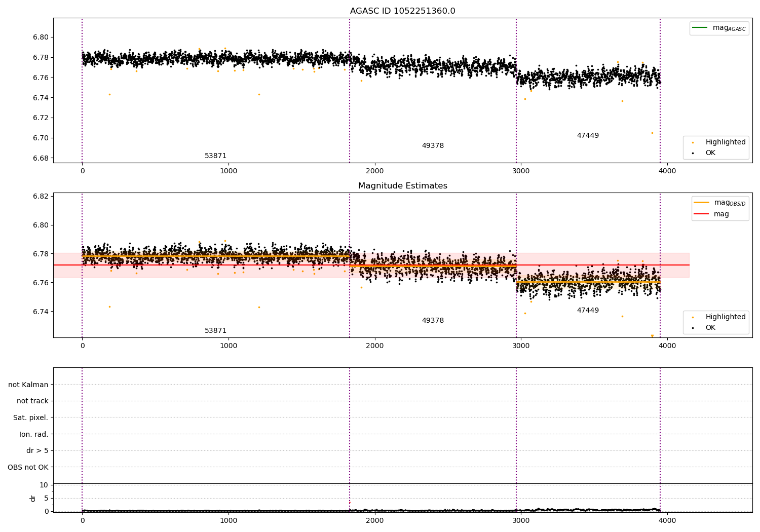
Task: Click the 6.74 y-tick in the middle plot
Action: click(41, 312)
